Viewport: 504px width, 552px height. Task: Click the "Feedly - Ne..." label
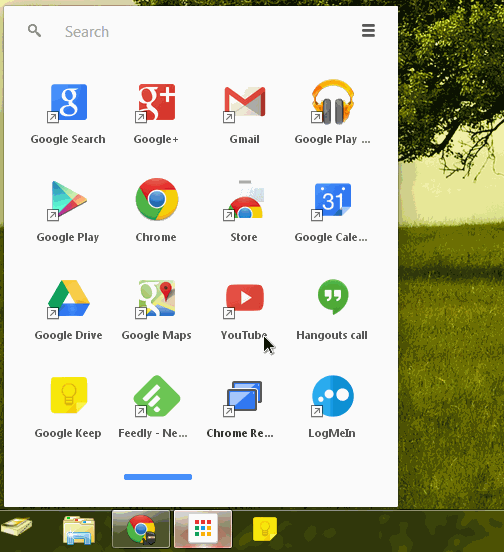pos(153,433)
